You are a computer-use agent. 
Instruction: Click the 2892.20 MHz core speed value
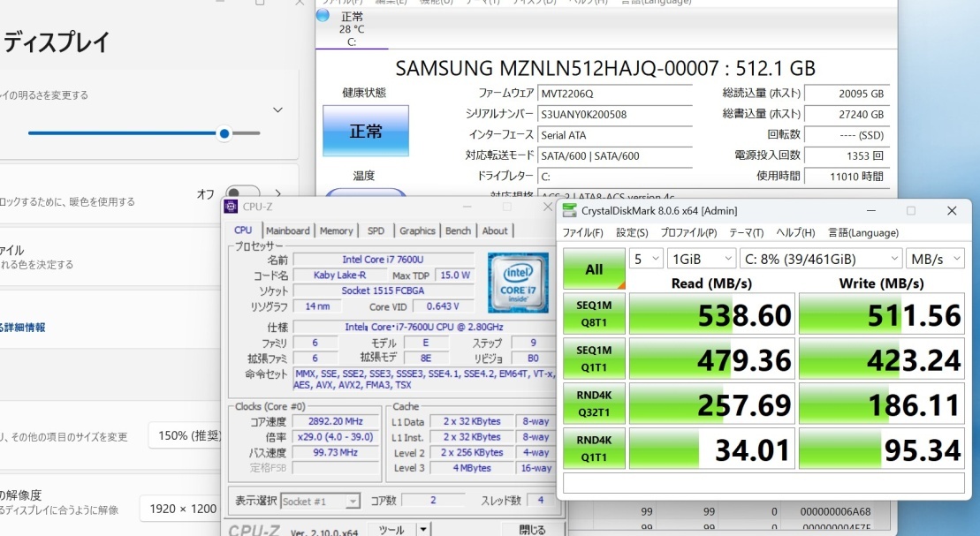point(336,421)
